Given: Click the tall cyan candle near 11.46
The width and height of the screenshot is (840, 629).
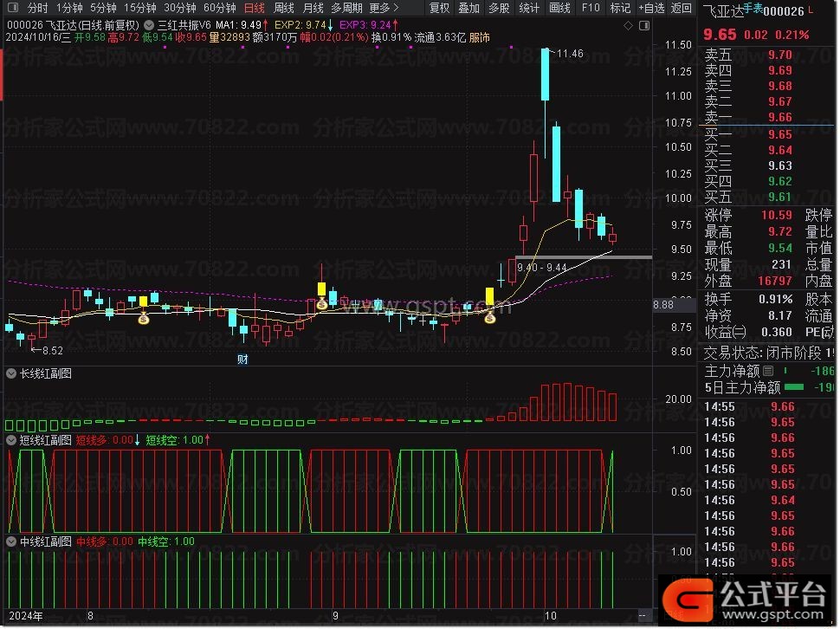Looking at the screenshot, I should pos(546,74).
